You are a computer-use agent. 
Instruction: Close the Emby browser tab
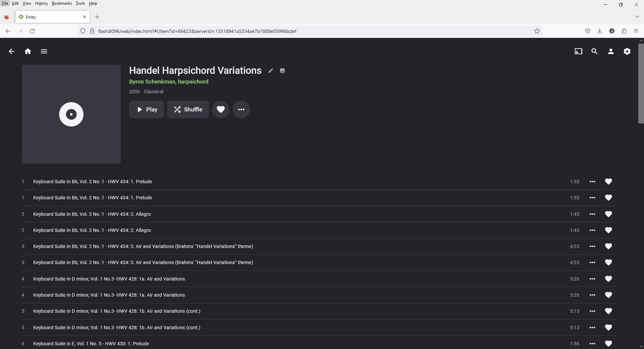[x=85, y=17]
